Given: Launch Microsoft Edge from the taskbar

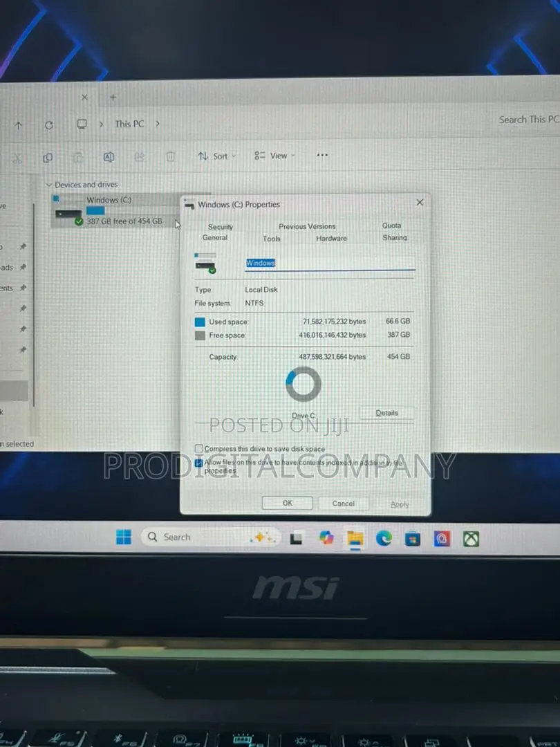Looking at the screenshot, I should 384,538.
